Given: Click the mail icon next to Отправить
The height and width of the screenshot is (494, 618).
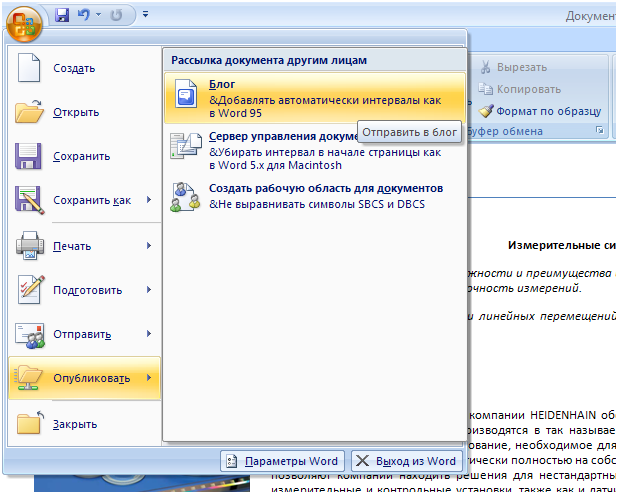Looking at the screenshot, I should 30,335.
